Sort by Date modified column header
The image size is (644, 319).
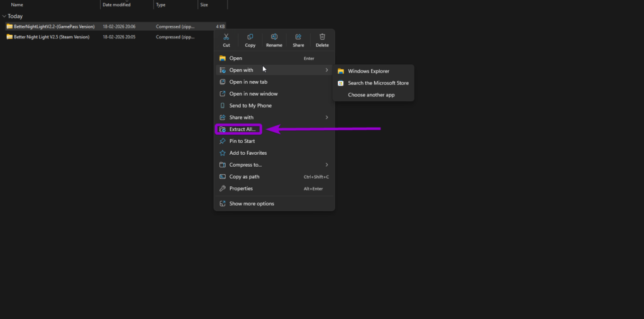tap(116, 4)
